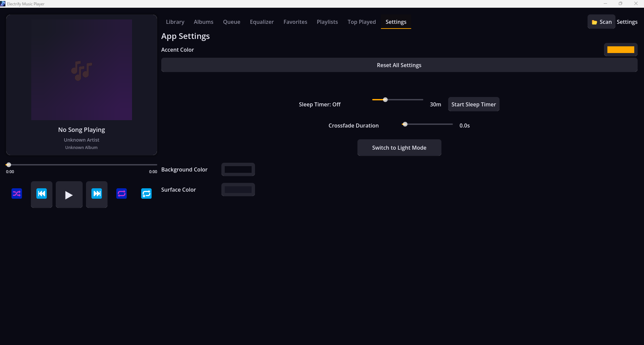Show the Favorites tab

(295, 22)
